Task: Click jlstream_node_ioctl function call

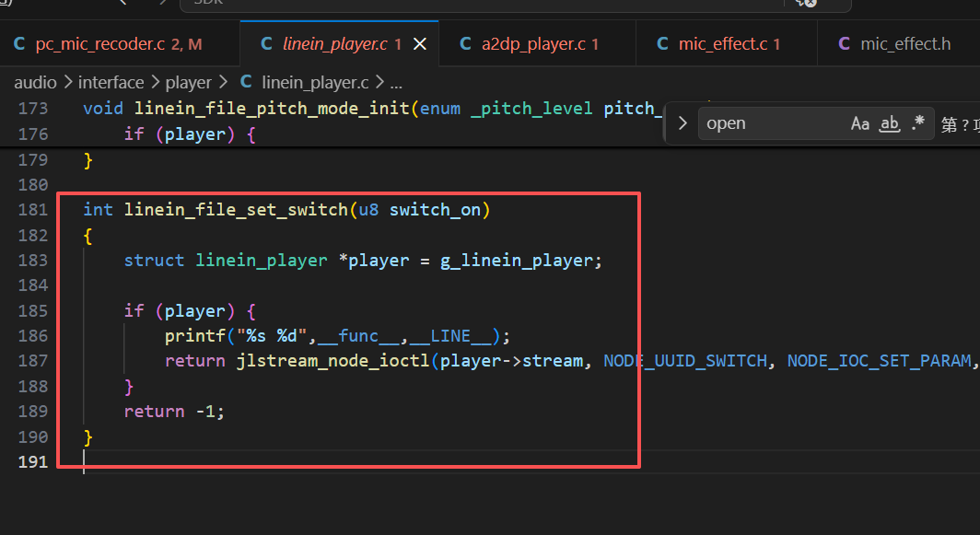Action: point(332,361)
